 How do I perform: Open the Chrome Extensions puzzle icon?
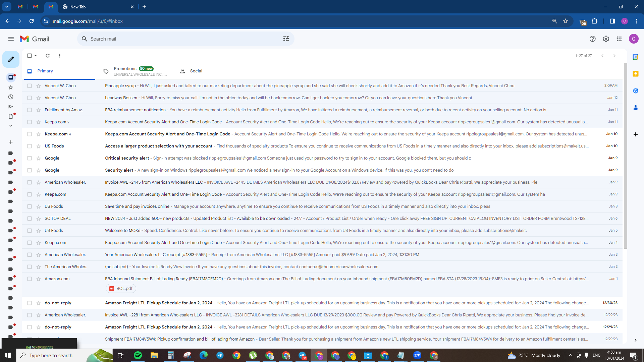pyautogui.click(x=595, y=21)
